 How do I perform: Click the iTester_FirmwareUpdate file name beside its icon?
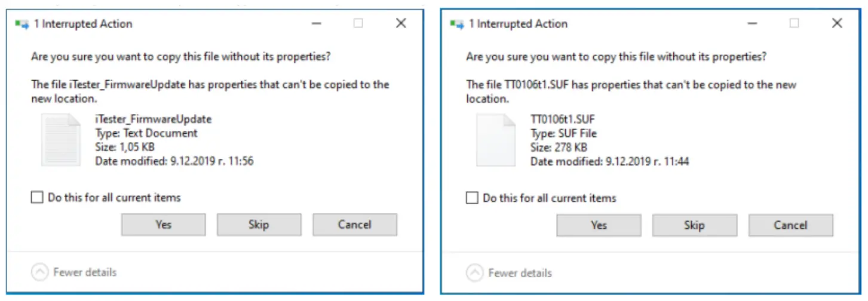[x=153, y=119]
